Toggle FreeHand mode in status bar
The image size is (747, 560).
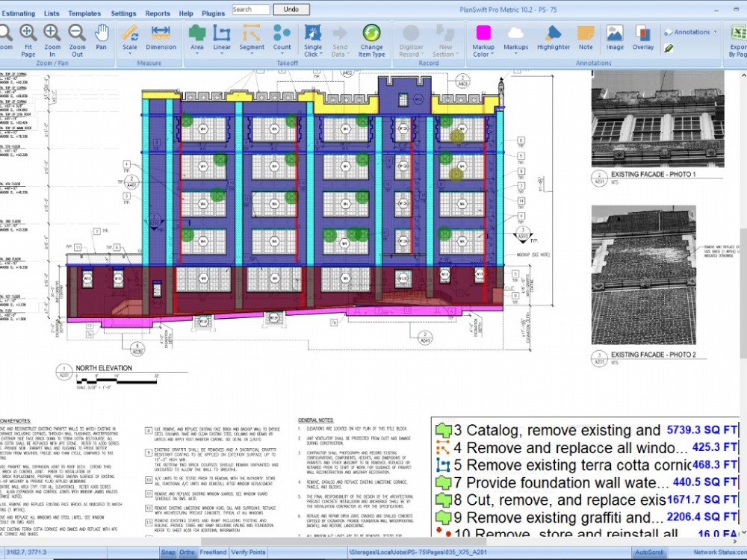point(212,553)
